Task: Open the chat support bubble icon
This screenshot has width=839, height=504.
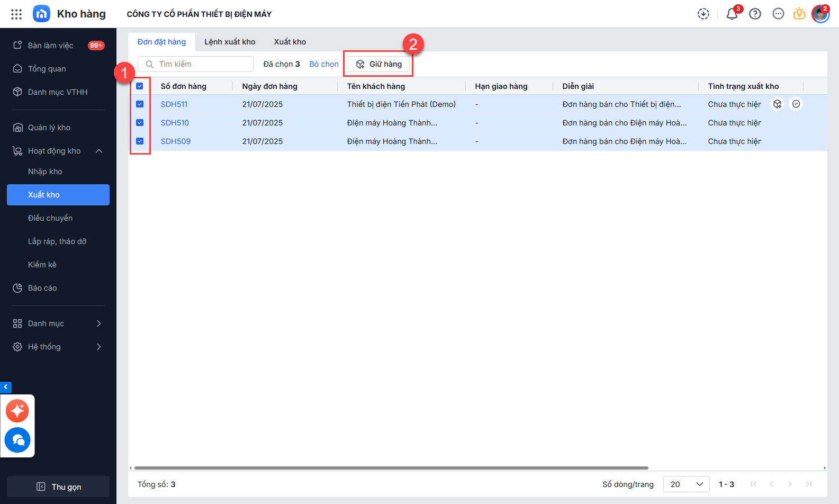Action: (x=17, y=440)
